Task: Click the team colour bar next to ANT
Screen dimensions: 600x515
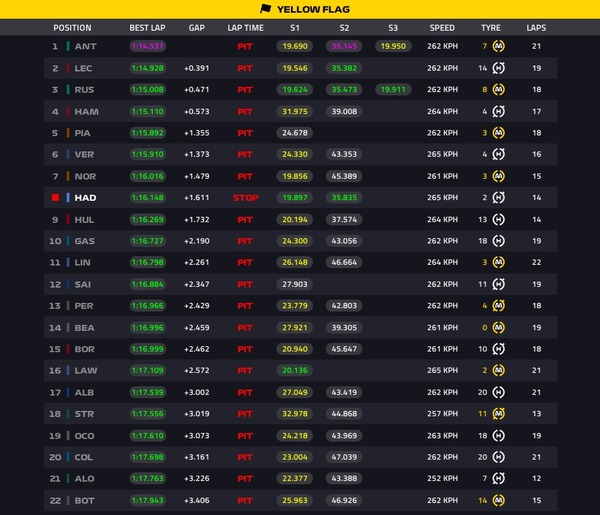Action: pyautogui.click(x=68, y=46)
